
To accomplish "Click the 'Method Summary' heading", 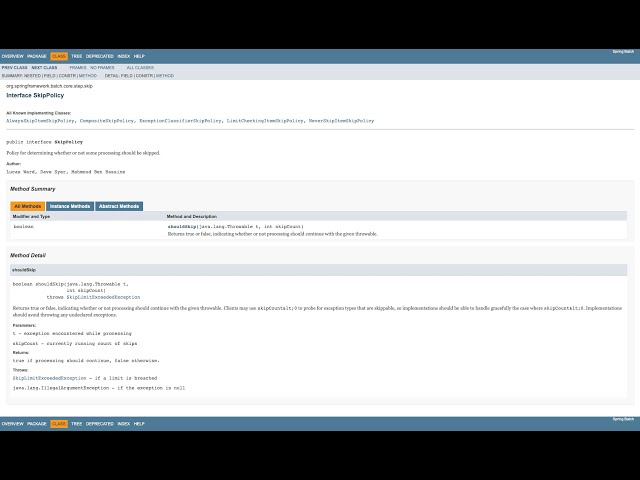I will (33, 189).
